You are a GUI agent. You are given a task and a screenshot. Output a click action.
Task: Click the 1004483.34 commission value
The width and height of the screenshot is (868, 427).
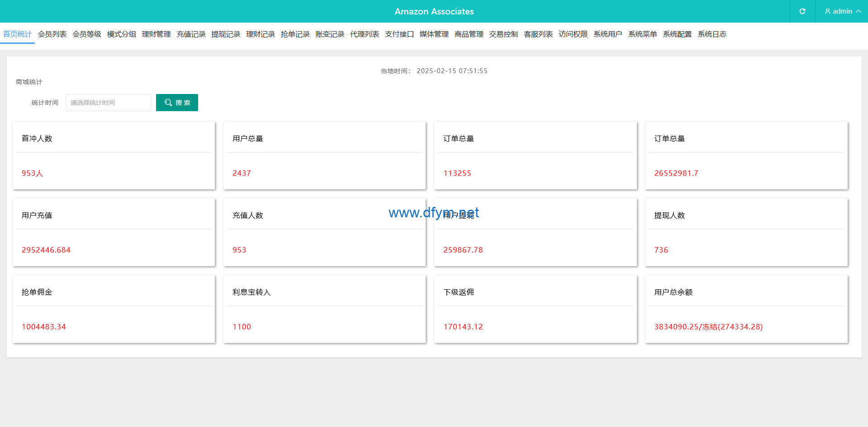(x=44, y=327)
